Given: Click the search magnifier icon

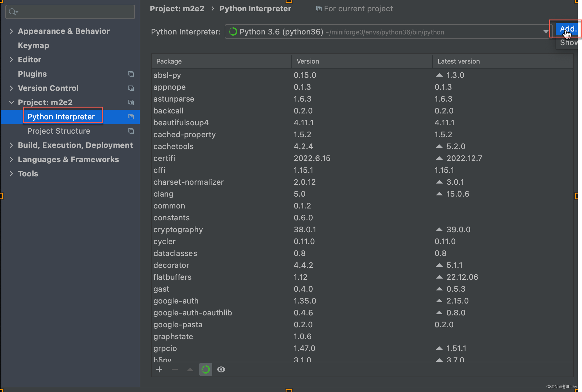Looking at the screenshot, I should pyautogui.click(x=12, y=12).
